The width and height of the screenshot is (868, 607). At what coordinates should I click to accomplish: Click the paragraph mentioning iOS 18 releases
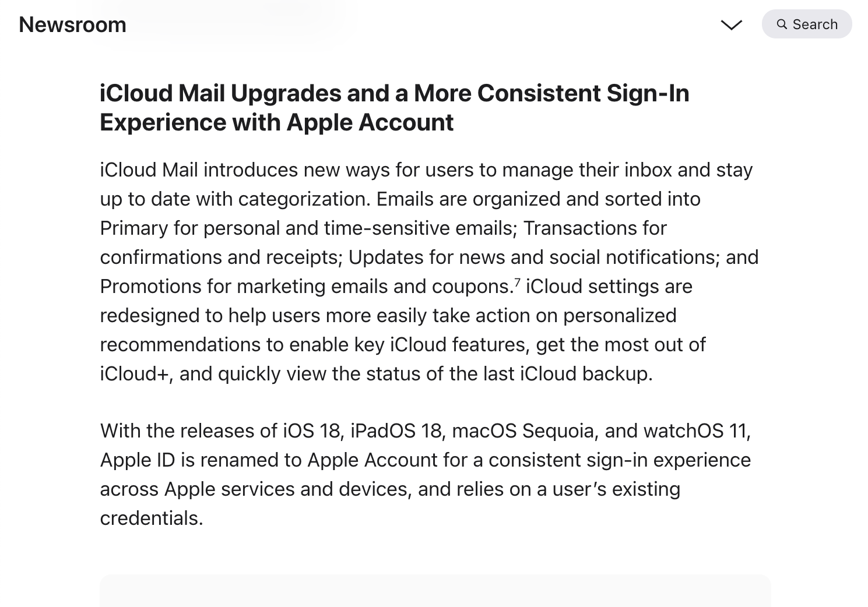coord(408,474)
